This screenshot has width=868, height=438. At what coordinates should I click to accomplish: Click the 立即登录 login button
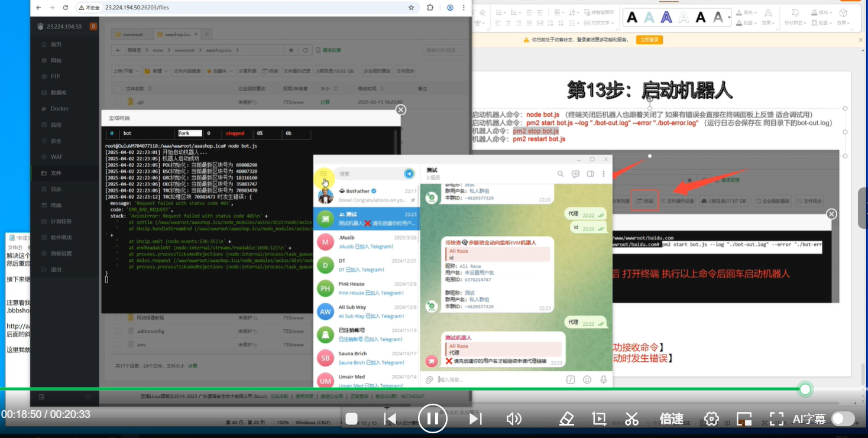coord(649,40)
